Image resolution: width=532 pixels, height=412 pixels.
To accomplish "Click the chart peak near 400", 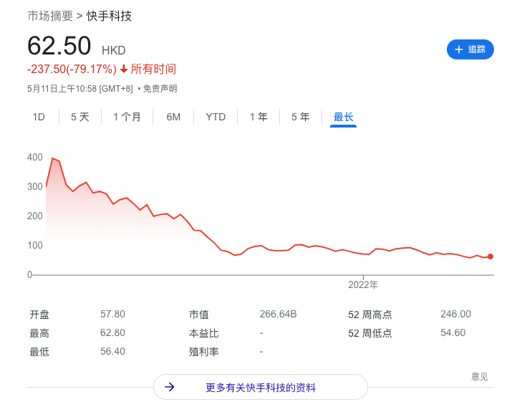I will [x=52, y=159].
